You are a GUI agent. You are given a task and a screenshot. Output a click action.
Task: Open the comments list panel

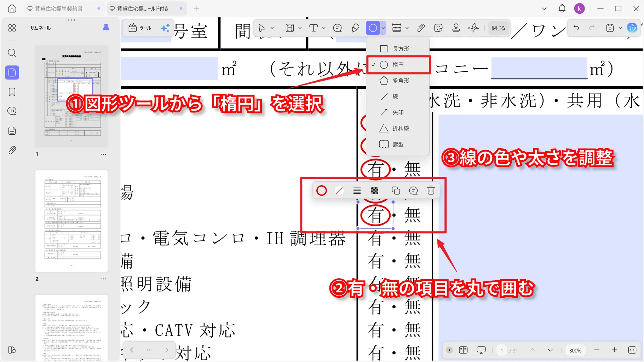pos(12,111)
